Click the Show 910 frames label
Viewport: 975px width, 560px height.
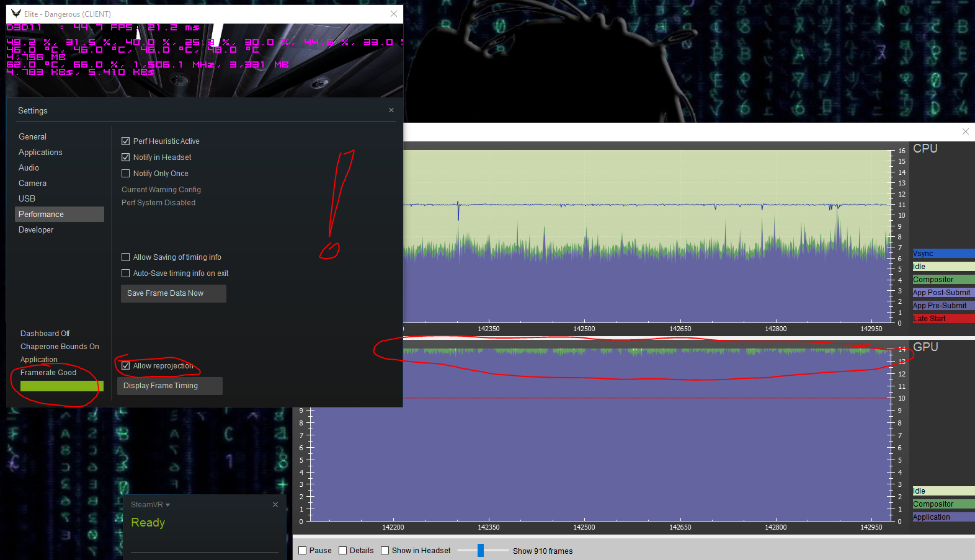(543, 551)
